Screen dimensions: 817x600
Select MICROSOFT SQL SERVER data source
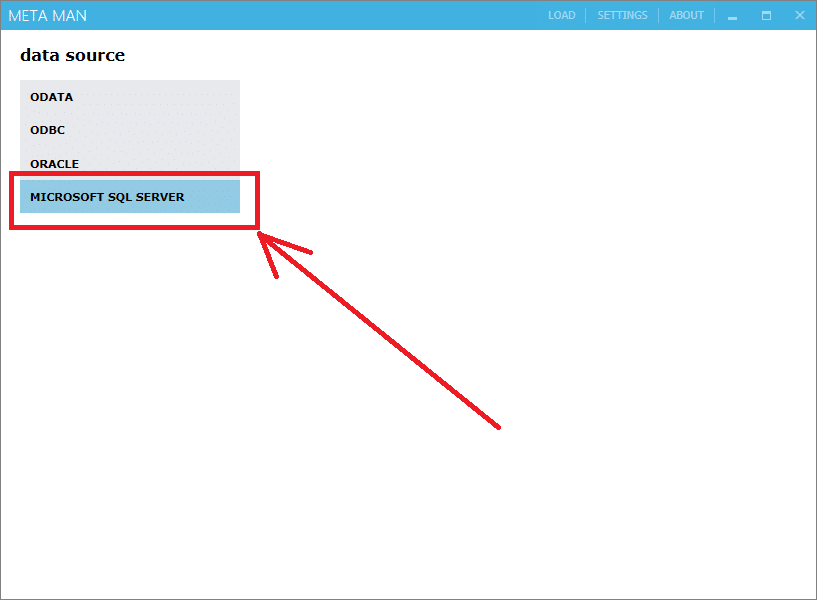pos(130,197)
